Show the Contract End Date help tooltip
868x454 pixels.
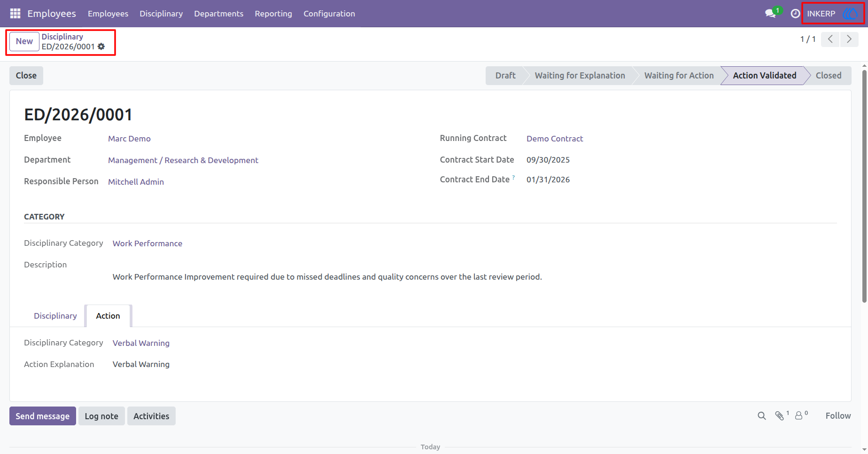(513, 177)
